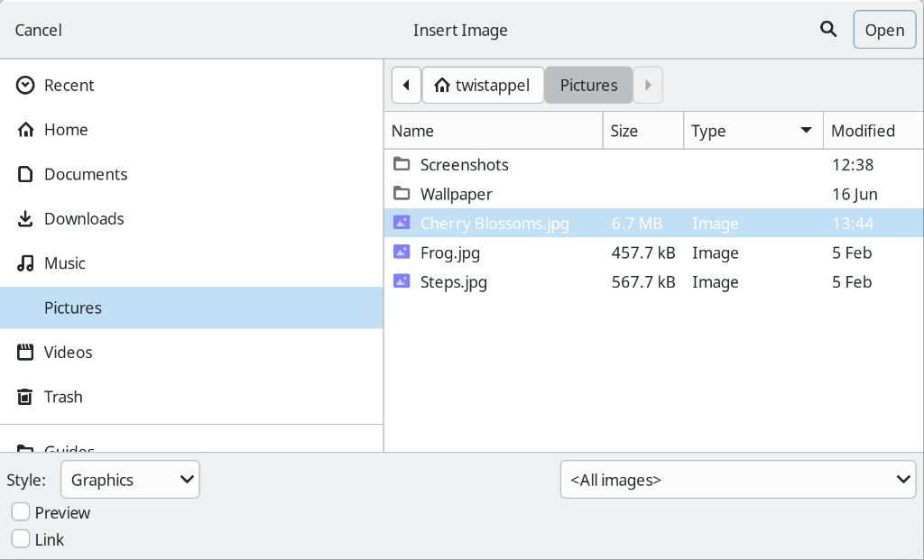Select the Pictures breadcrumb in the path bar
The height and width of the screenshot is (560, 924).
click(588, 85)
